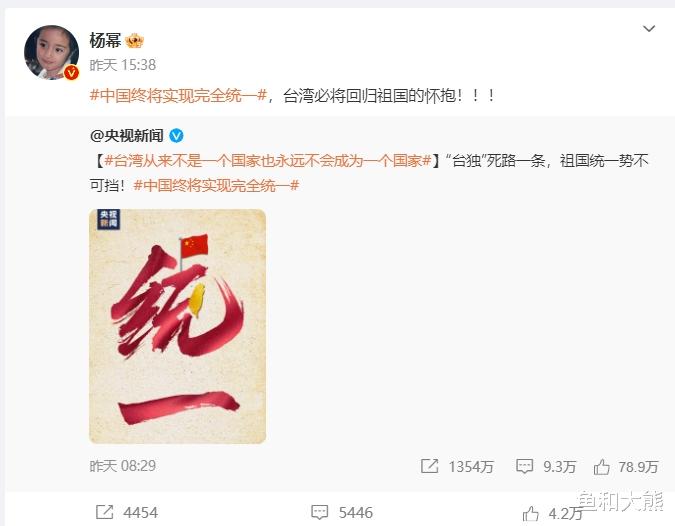Open hashtag #中国终将实现完全统一# in post text
Screen dimensions: 675x526
coord(178,96)
